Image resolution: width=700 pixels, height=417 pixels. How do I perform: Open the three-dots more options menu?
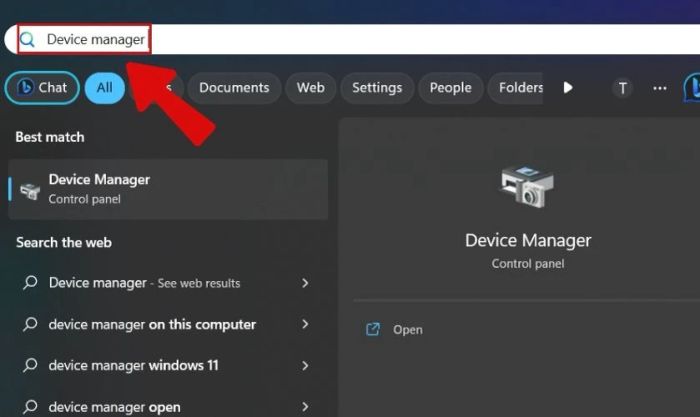click(660, 88)
